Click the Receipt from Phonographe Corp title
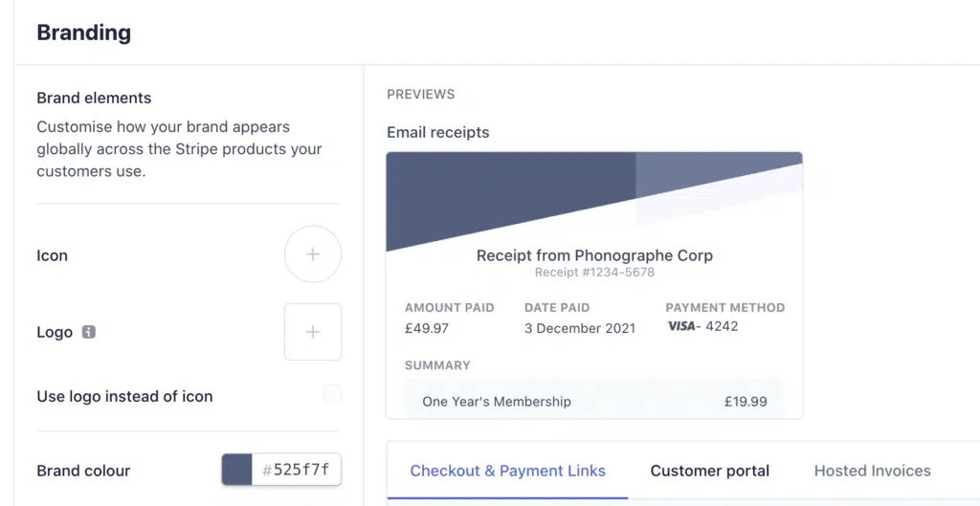The height and width of the screenshot is (506, 980). 594,255
